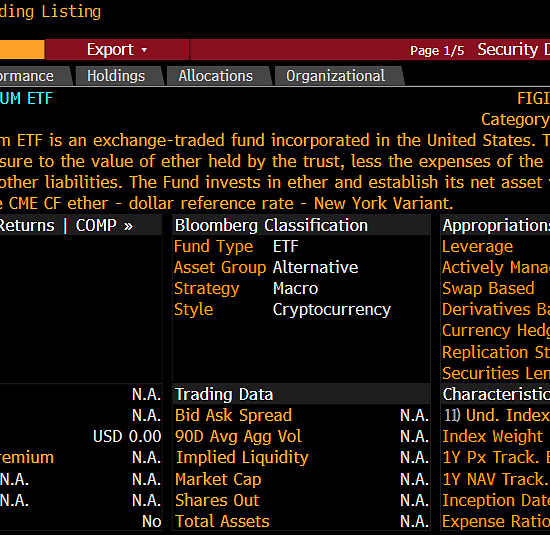Viewport: 550px width, 535px height.
Task: Click the Style Cryptocurrency value
Action: 332,309
